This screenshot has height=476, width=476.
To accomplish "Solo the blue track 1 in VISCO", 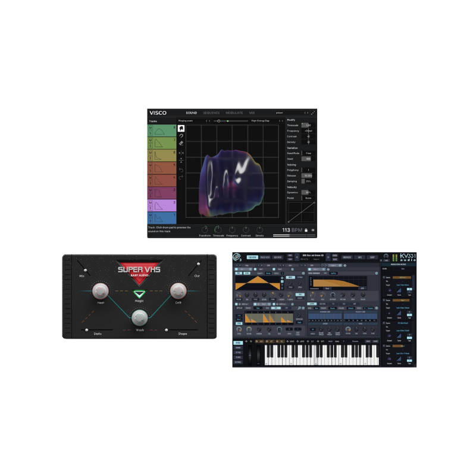I will [152, 220].
